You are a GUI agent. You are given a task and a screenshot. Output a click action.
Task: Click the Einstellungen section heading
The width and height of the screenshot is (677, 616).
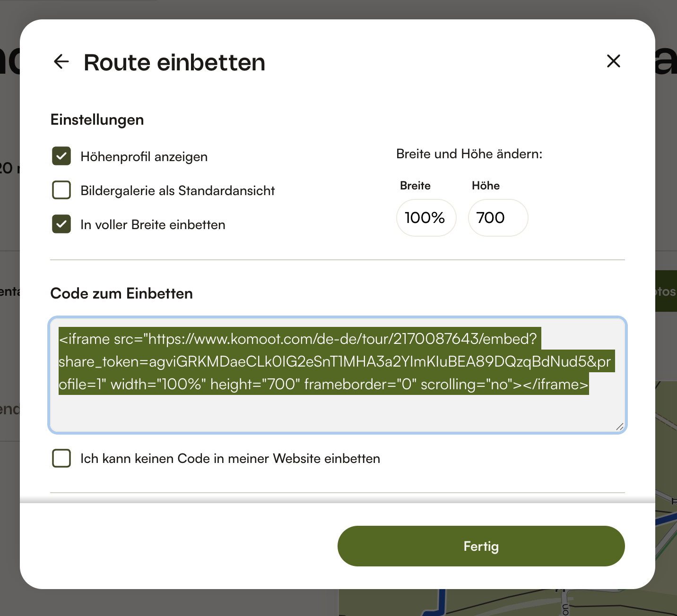pyautogui.click(x=97, y=120)
